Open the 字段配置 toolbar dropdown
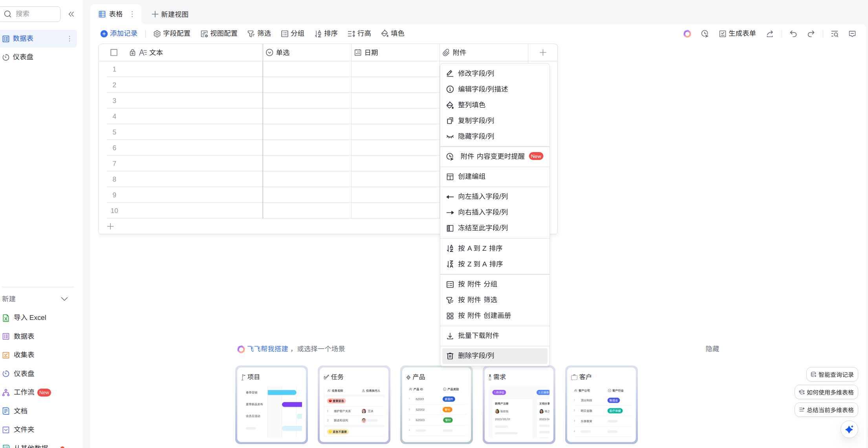The width and height of the screenshot is (868, 448). point(172,34)
